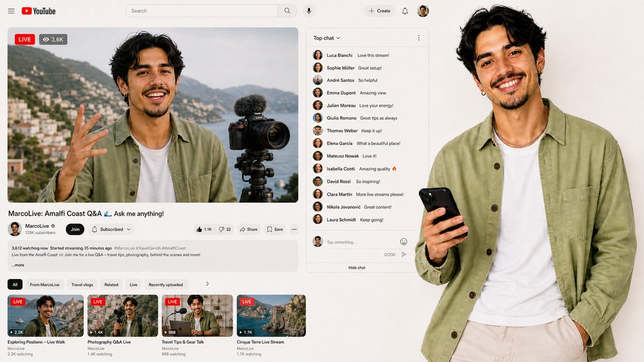Like the stream with thumbs up

click(x=204, y=229)
